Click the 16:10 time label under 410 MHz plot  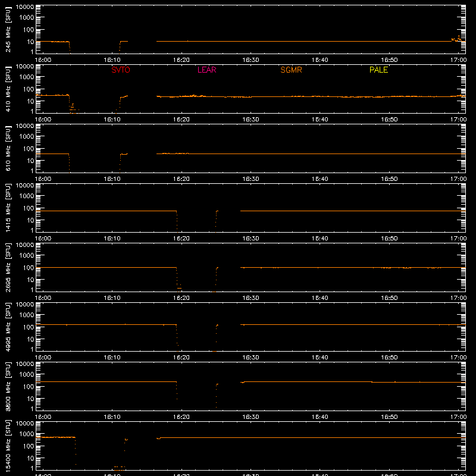pos(112,120)
